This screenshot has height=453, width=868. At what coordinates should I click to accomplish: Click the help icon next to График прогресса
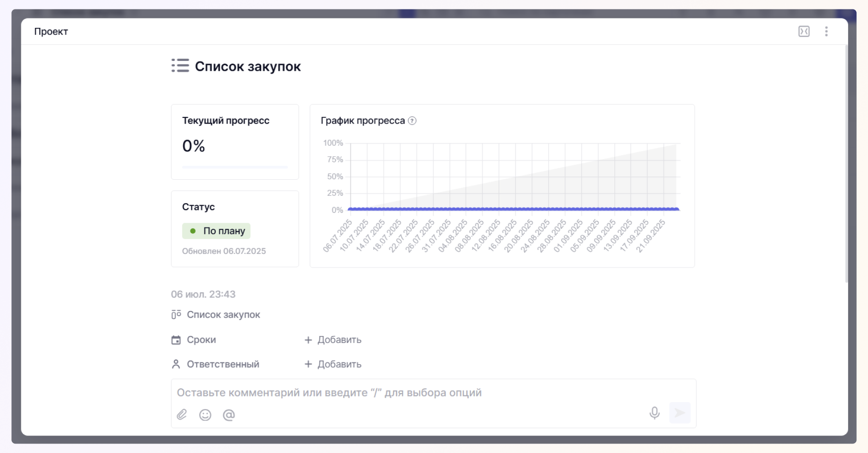412,121
